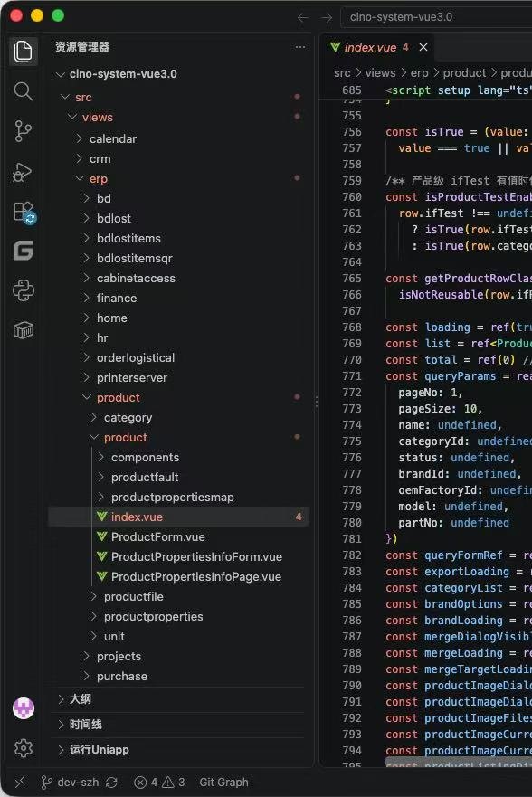Click line number 768 in the gutter
Screen dimensions: 532x797
pos(352,327)
